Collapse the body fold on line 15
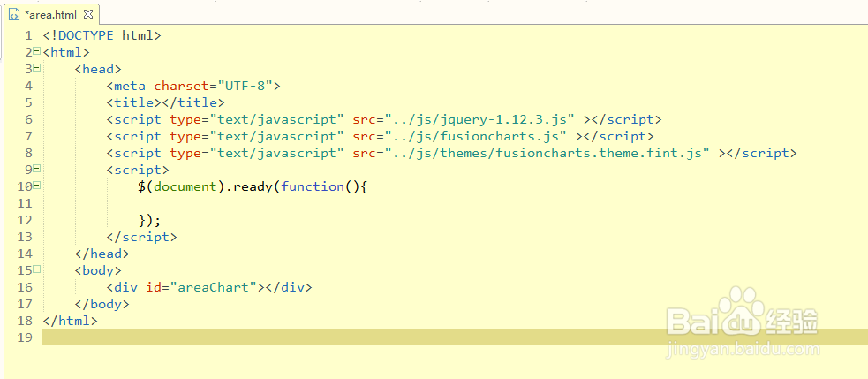Screen dimensions: 868x379 coord(36,269)
